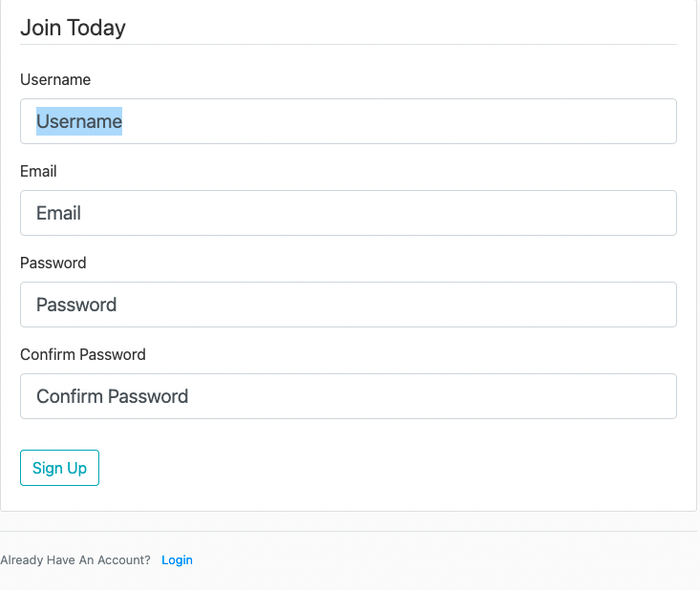Image resolution: width=700 pixels, height=590 pixels.
Task: Click the Username label above the field
Action: click(x=55, y=79)
